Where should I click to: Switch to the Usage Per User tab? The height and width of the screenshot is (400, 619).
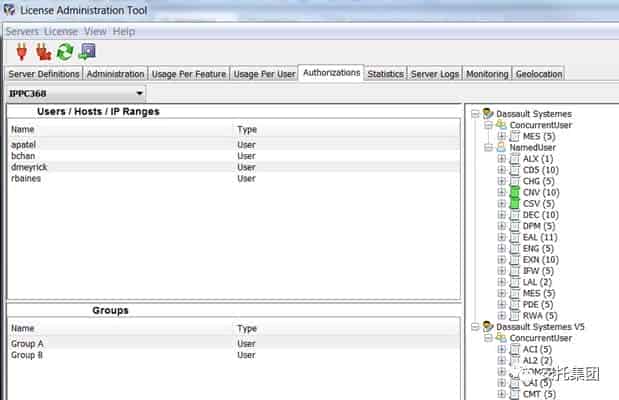tap(264, 74)
